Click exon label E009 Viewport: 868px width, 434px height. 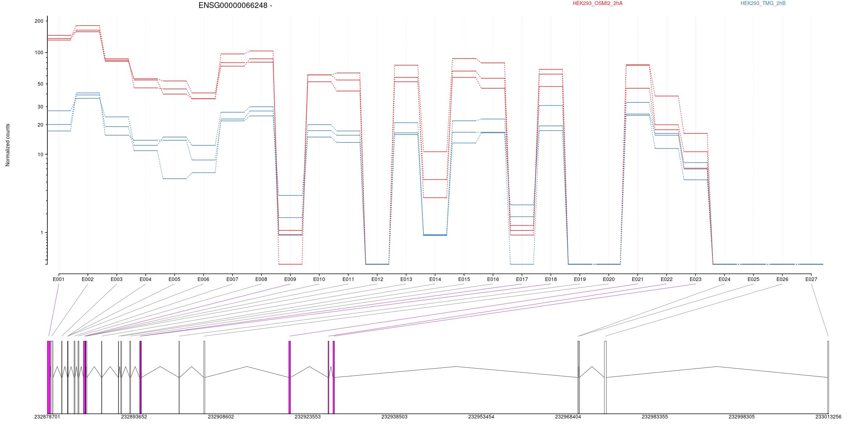[290, 279]
